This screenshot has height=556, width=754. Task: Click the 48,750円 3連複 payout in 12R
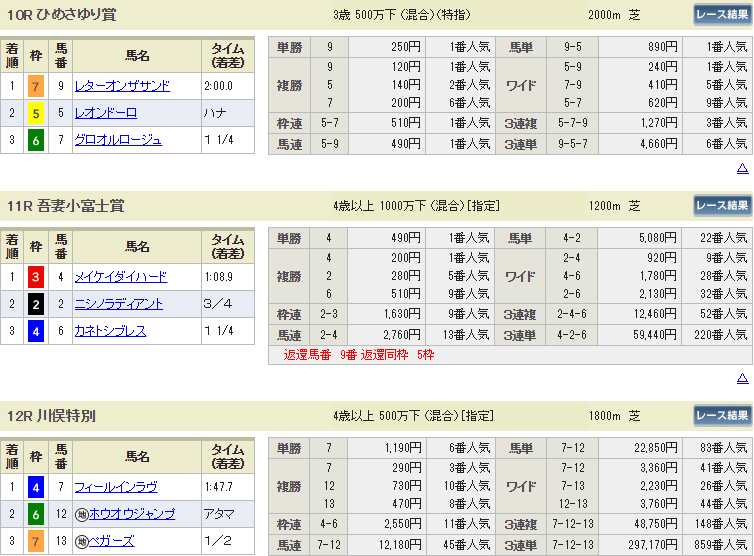[x=656, y=524]
